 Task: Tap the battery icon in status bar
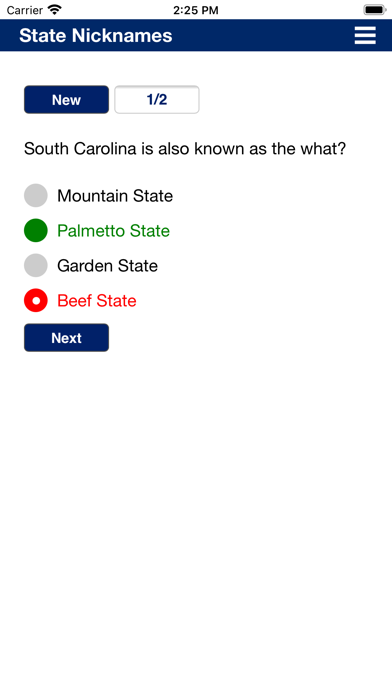click(375, 10)
